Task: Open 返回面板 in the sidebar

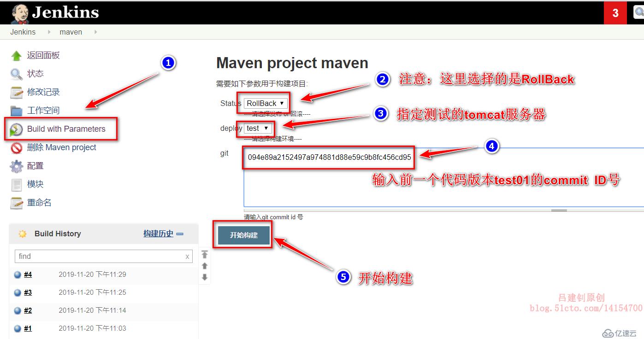Action: click(x=43, y=55)
